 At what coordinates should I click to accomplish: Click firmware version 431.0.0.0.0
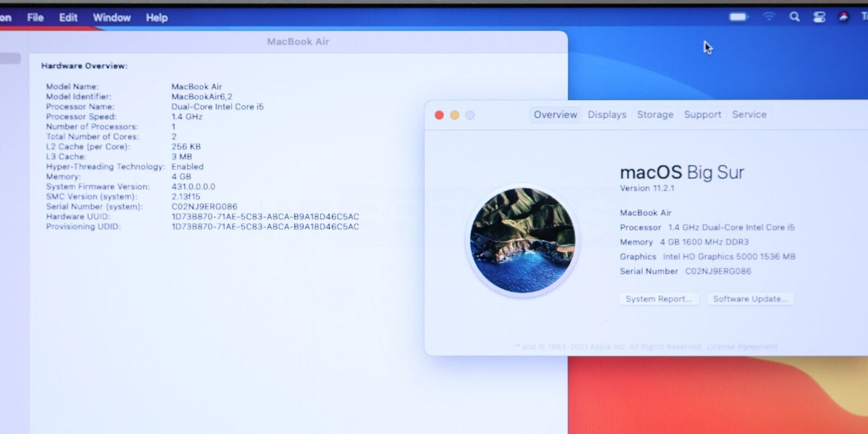point(193,187)
